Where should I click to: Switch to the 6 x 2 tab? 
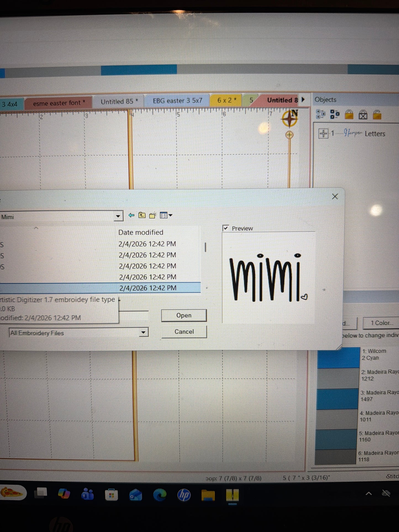pyautogui.click(x=226, y=100)
